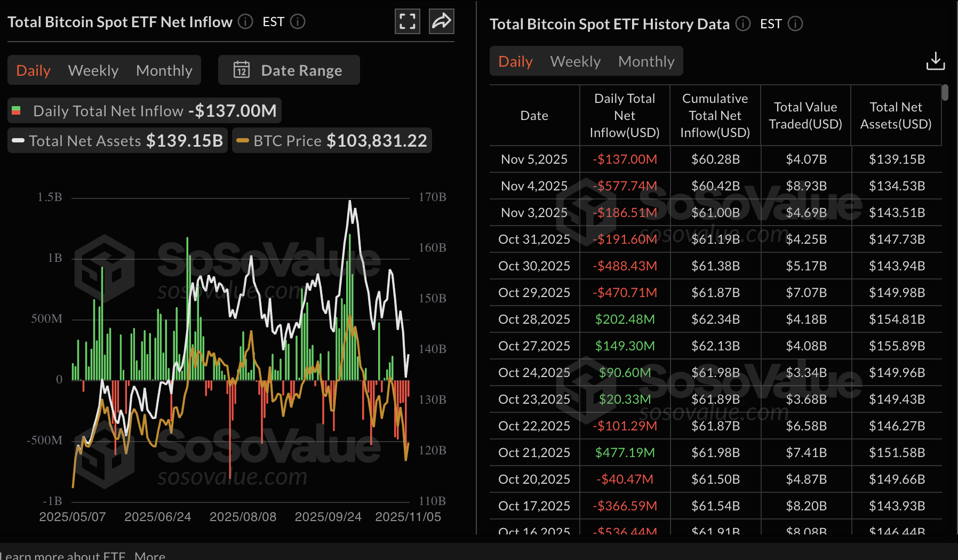This screenshot has height=560, width=958.
Task: Open the EST info icon in the history panel
Action: 795,23
